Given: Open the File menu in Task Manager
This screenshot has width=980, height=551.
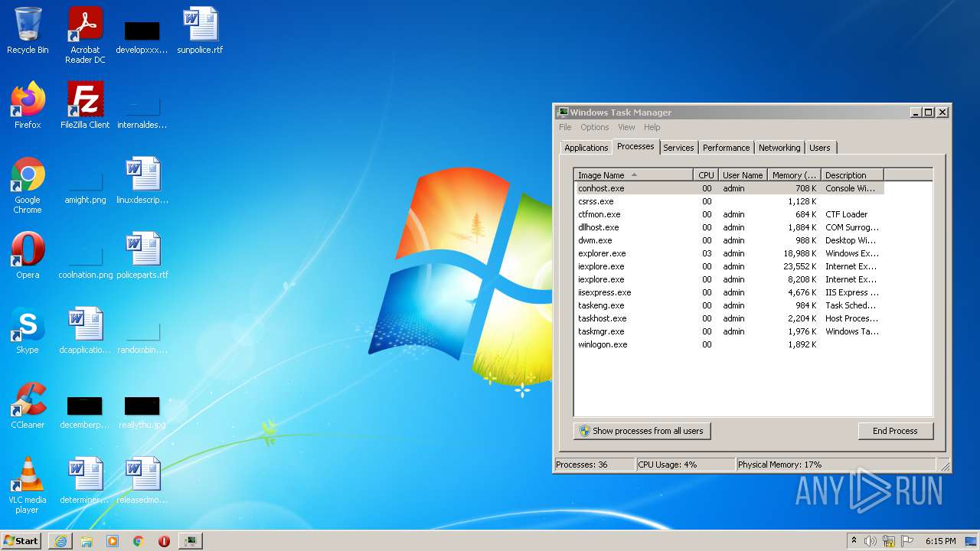Looking at the screenshot, I should click(x=565, y=127).
